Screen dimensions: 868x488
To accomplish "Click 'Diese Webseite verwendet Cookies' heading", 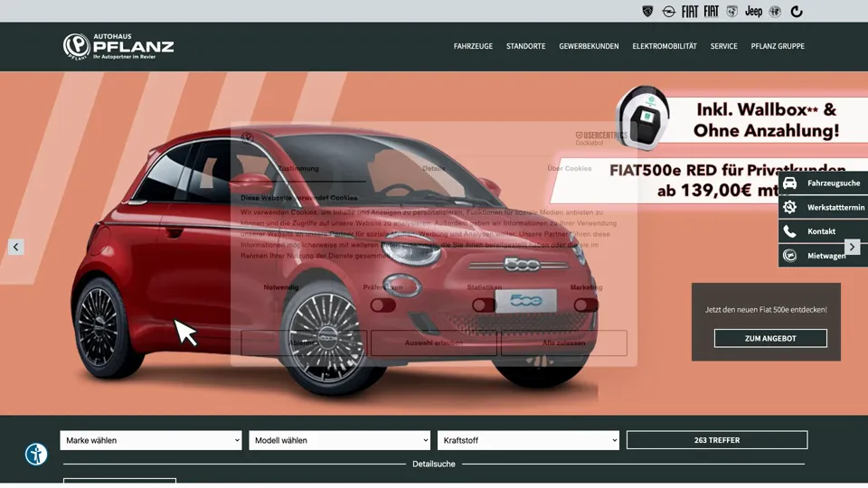I will coord(299,198).
